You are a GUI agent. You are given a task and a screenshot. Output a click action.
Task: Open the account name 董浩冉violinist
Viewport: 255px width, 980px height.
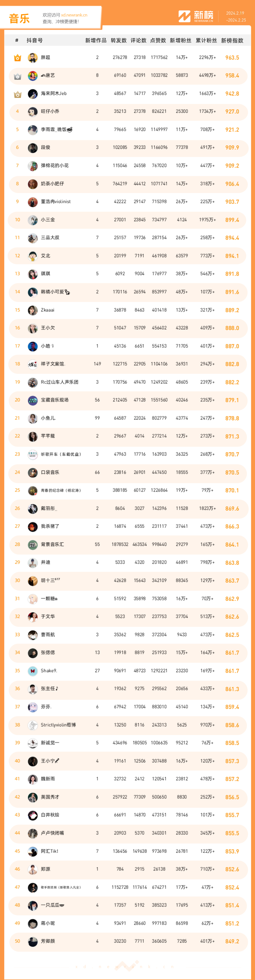pos(56,202)
